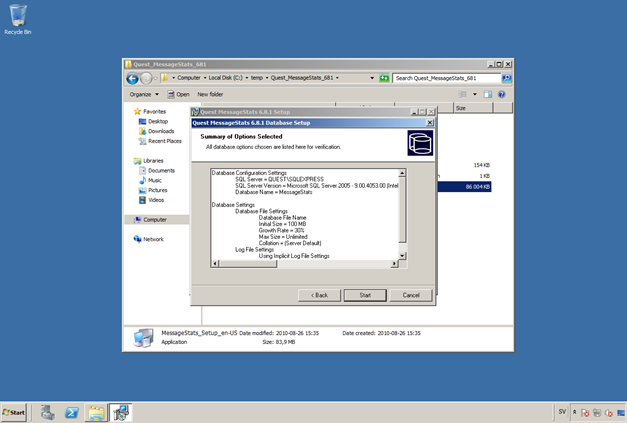
Task: Click the Search Quest_MessageStats_681 field
Action: tap(447, 78)
